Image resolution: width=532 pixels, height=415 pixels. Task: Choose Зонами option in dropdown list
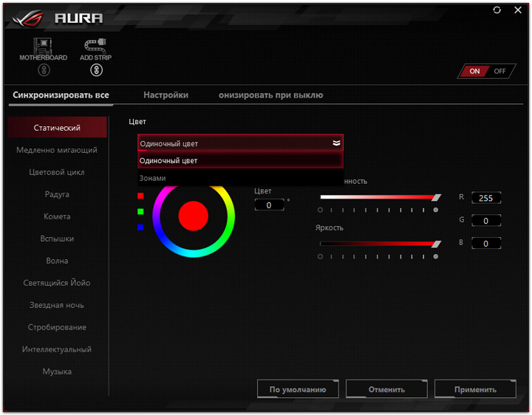pyautogui.click(x=240, y=178)
